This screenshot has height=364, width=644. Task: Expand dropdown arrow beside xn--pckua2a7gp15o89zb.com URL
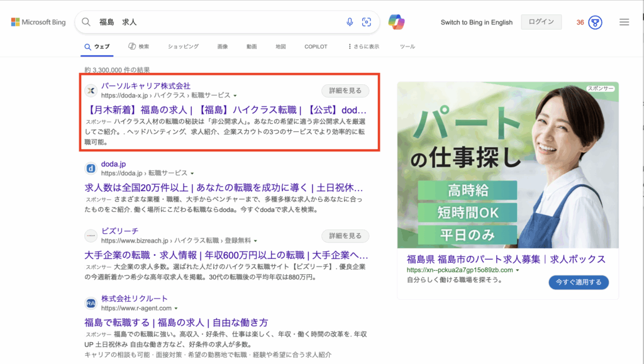coord(518,270)
